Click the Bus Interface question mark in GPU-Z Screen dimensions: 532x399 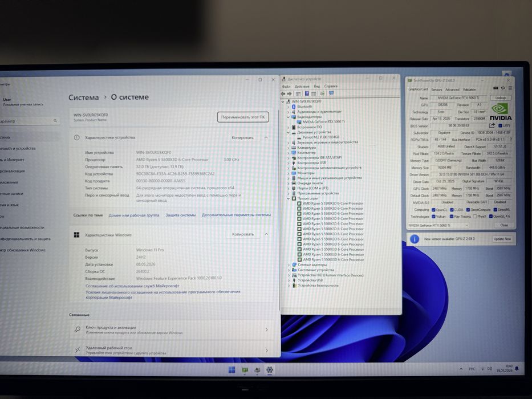tap(511, 140)
